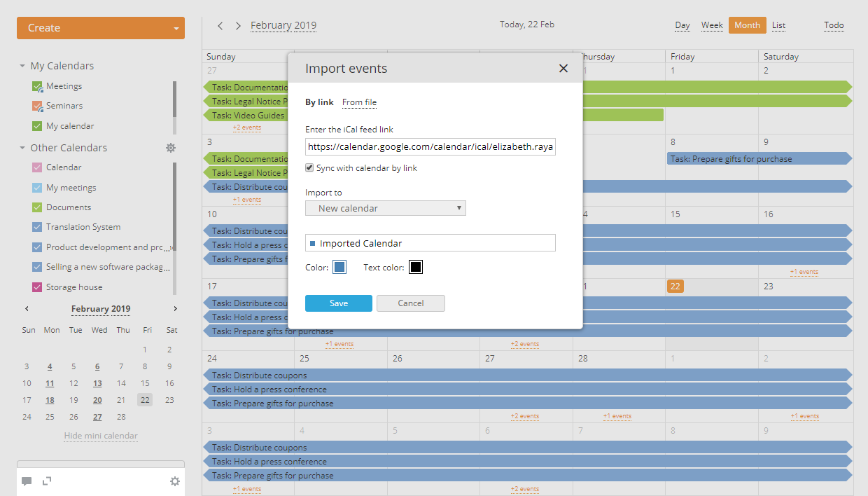Collapse the Other Calendars section

[x=22, y=147]
